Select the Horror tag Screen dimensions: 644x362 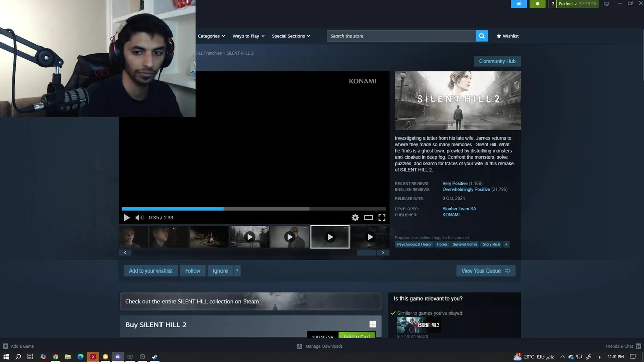point(442,244)
